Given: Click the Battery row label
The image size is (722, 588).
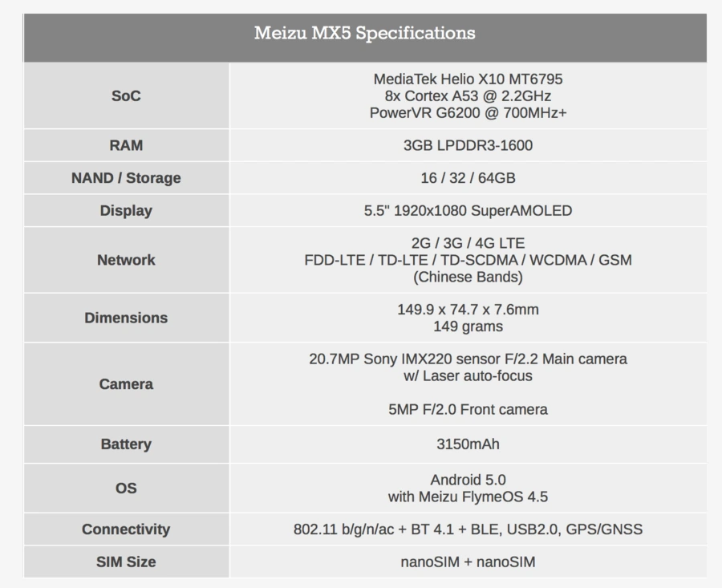Looking at the screenshot, I should 126,444.
